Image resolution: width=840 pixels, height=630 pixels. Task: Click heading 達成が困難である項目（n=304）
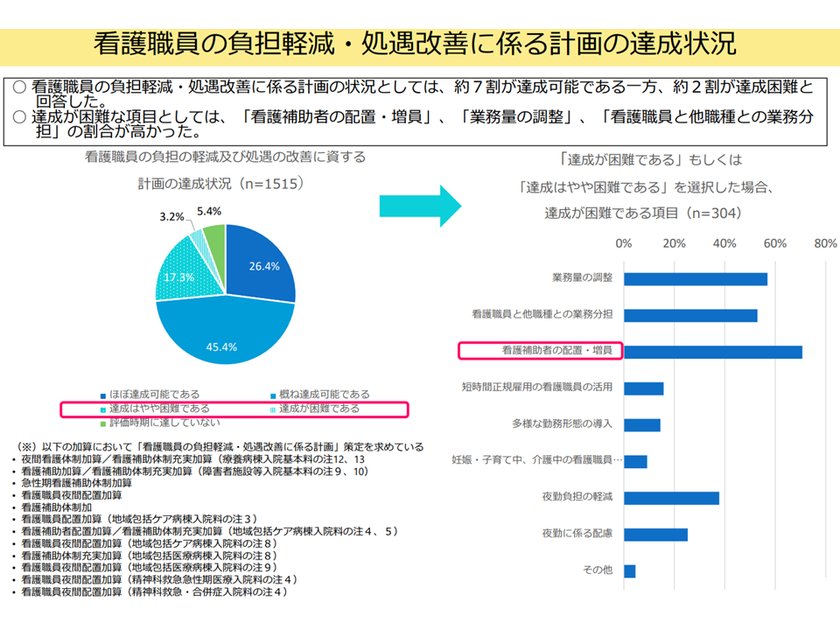click(x=643, y=213)
